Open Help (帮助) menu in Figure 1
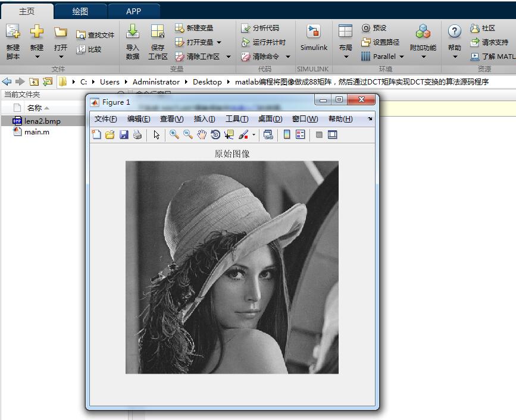 click(x=340, y=119)
